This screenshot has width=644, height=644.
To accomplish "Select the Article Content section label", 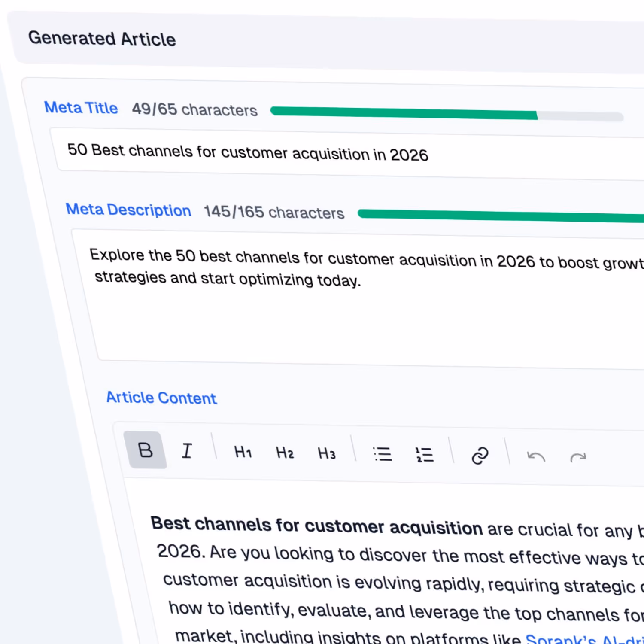I will (x=161, y=398).
